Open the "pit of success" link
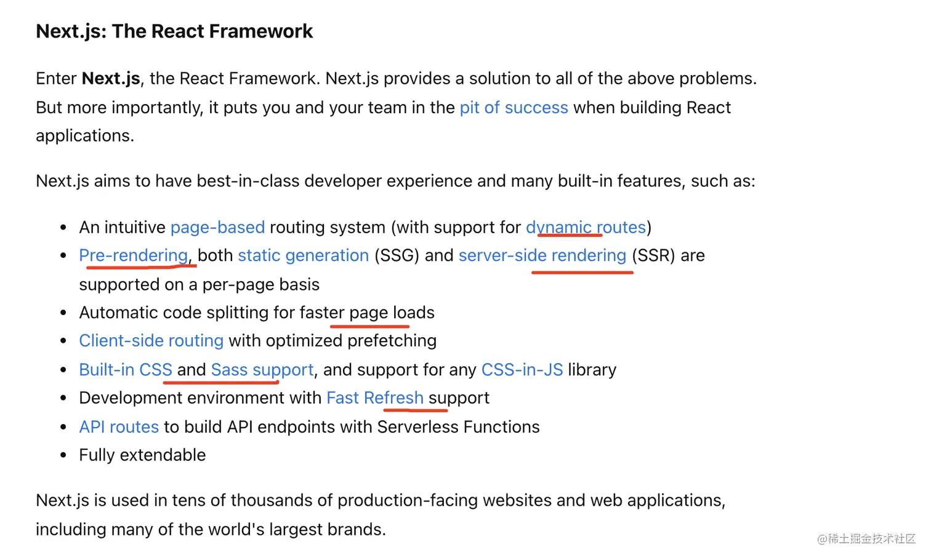 [x=514, y=108]
